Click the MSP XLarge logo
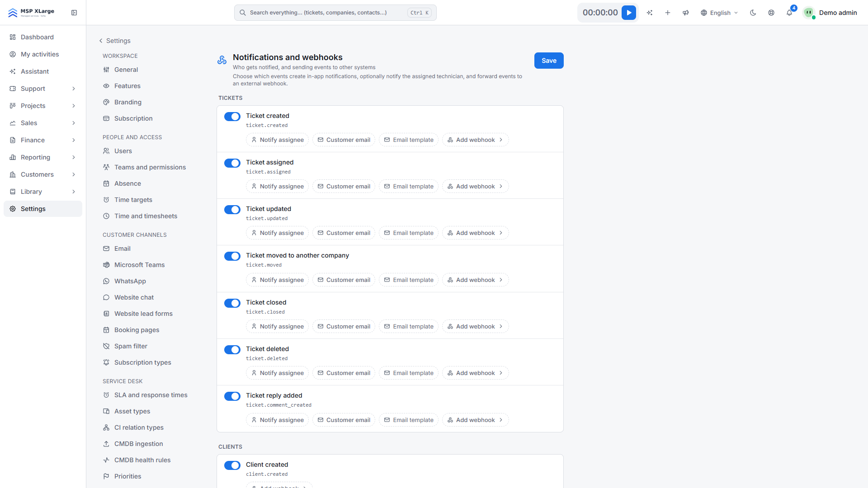 tap(31, 13)
